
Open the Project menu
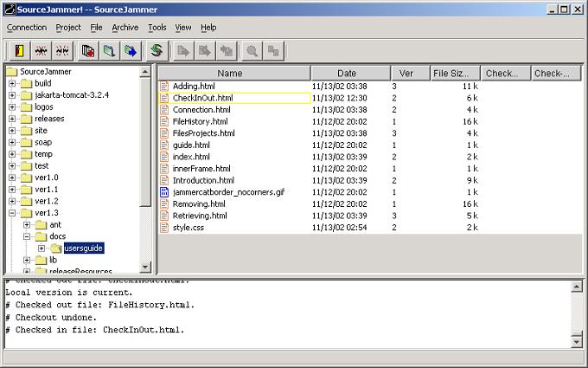(x=68, y=28)
